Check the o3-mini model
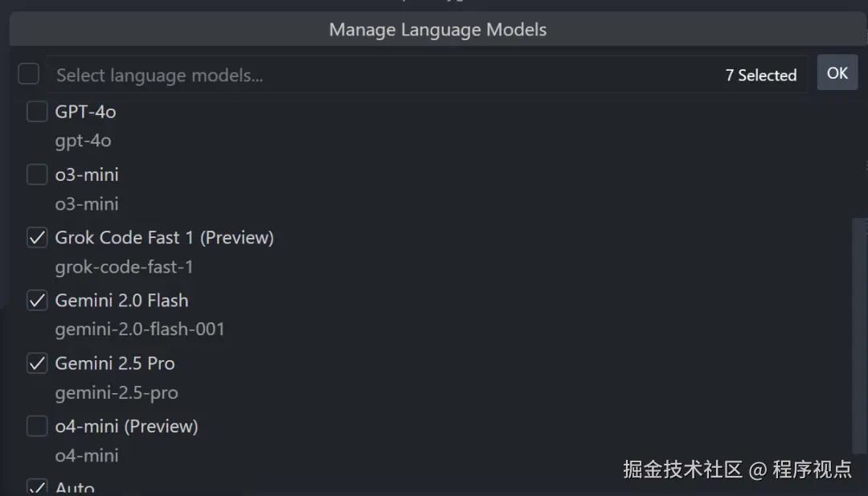The width and height of the screenshot is (868, 496). click(36, 174)
